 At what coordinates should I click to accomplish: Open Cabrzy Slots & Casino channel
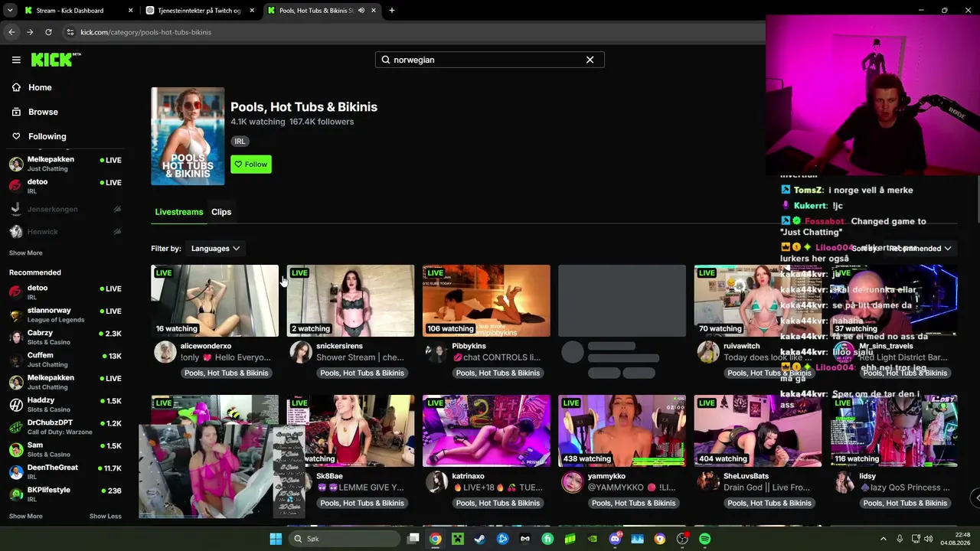65,337
